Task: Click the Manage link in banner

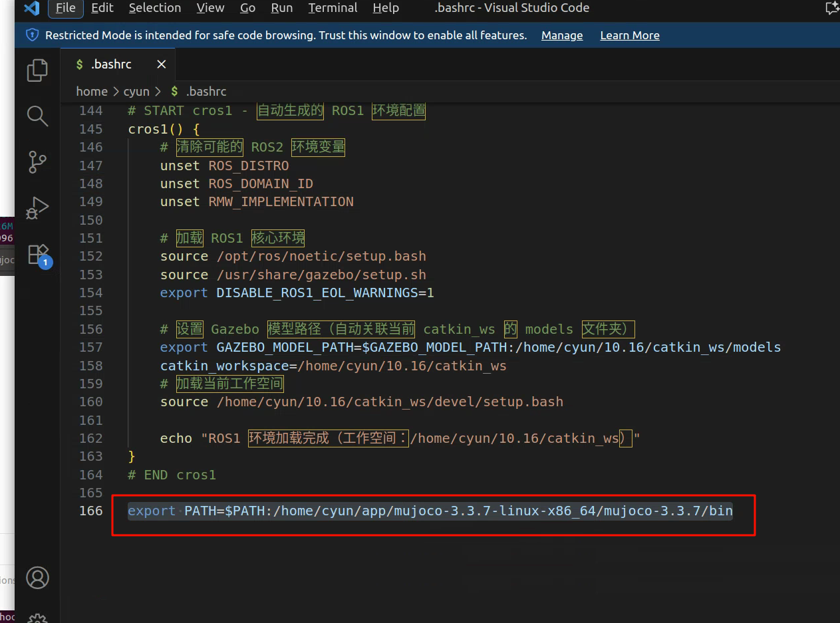Action: (562, 35)
